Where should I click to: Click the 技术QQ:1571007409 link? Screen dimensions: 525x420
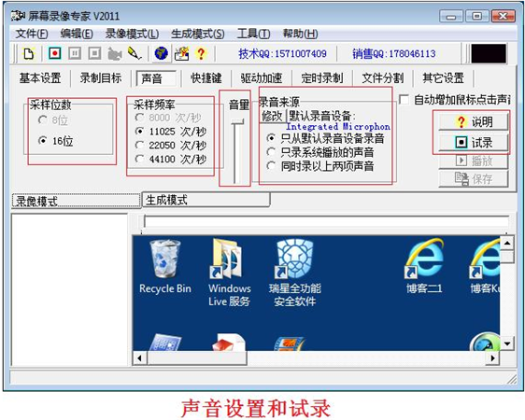[x=282, y=53]
